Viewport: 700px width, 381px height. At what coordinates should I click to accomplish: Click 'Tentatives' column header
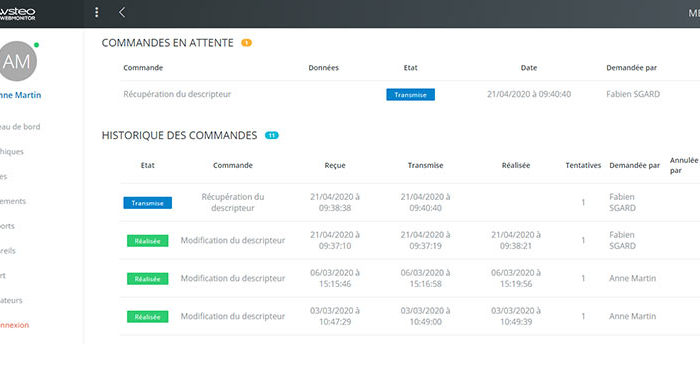(583, 165)
